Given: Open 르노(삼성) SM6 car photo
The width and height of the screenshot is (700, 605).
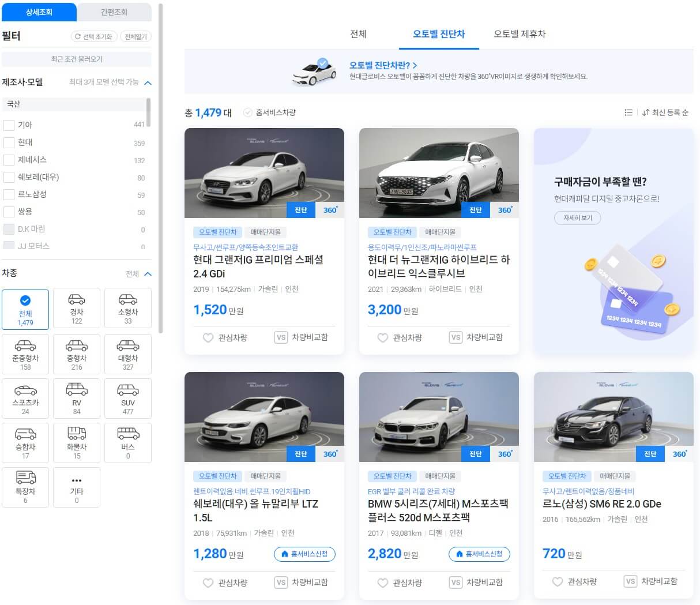Looking at the screenshot, I should (x=614, y=417).
